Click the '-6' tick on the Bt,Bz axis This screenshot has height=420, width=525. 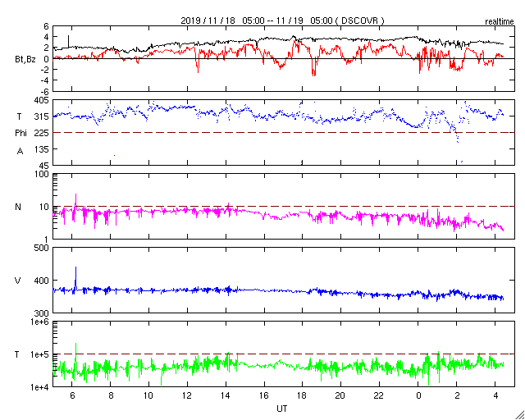(x=45, y=91)
